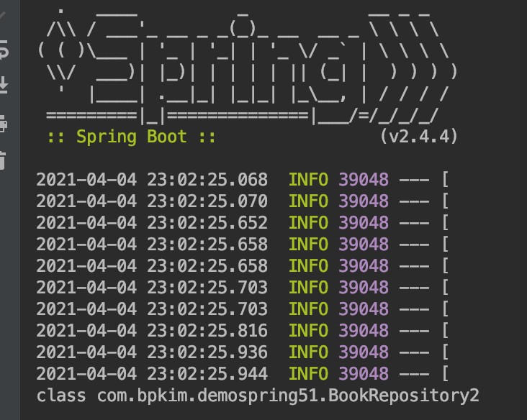Click the timestamp '2021-04-04 23:02:25.816'
This screenshot has height=420, width=527.
pyautogui.click(x=152, y=330)
